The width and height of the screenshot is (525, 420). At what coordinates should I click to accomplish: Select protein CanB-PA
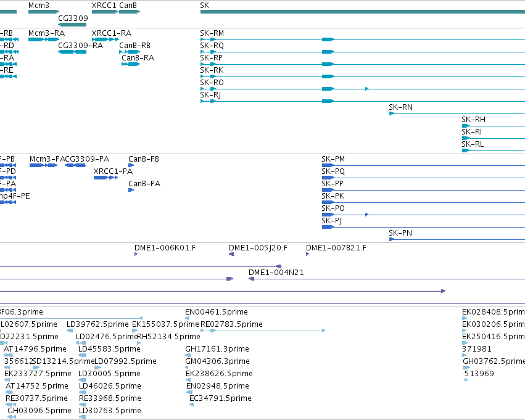click(x=131, y=190)
